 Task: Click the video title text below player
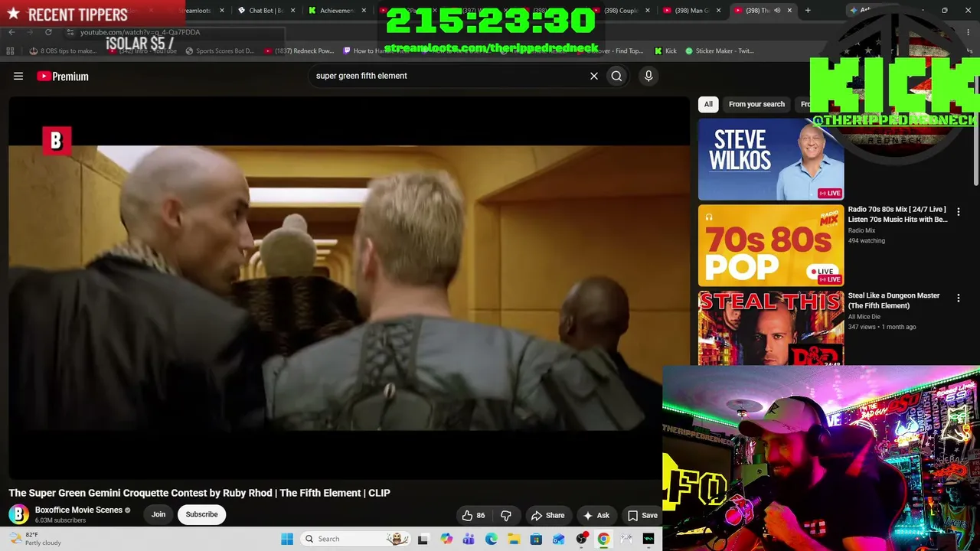[200, 493]
